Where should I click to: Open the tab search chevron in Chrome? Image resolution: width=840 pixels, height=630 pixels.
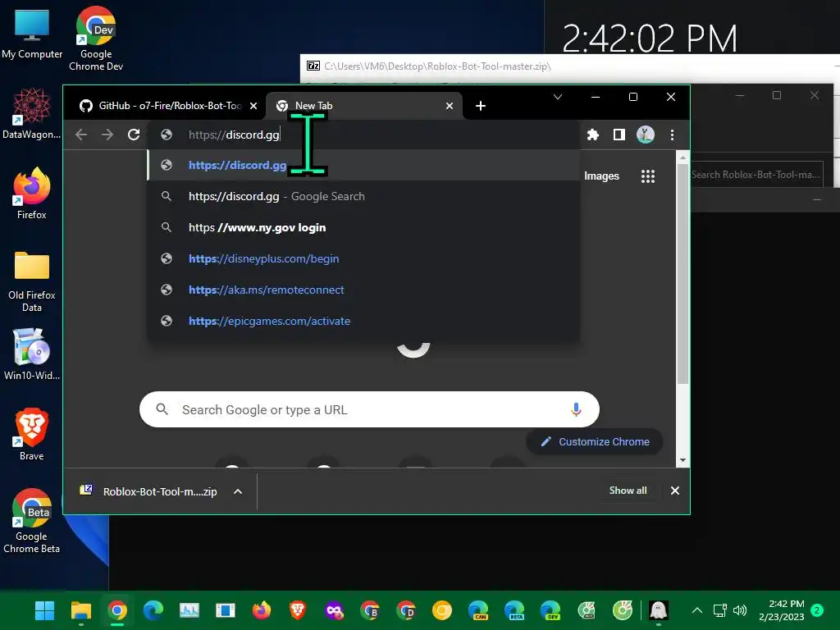(558, 97)
